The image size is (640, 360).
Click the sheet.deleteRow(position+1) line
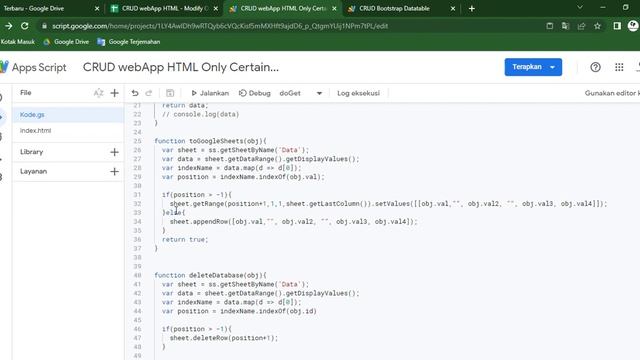pyautogui.click(x=224, y=338)
